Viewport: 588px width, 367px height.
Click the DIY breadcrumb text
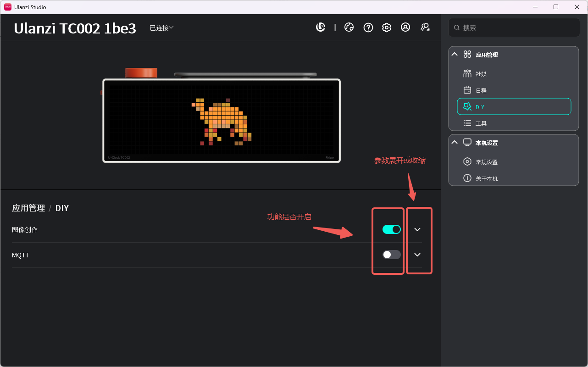tap(62, 208)
